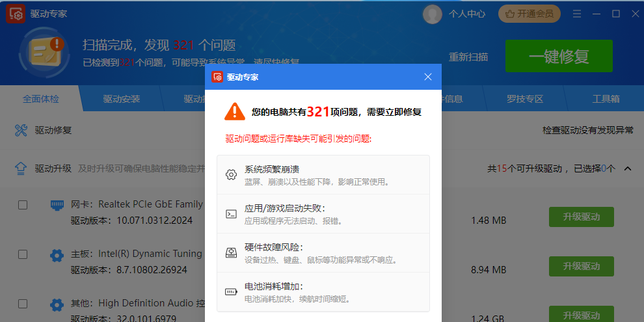
Task: Click the 共15个可升级驱动 count text
Action: [524, 168]
